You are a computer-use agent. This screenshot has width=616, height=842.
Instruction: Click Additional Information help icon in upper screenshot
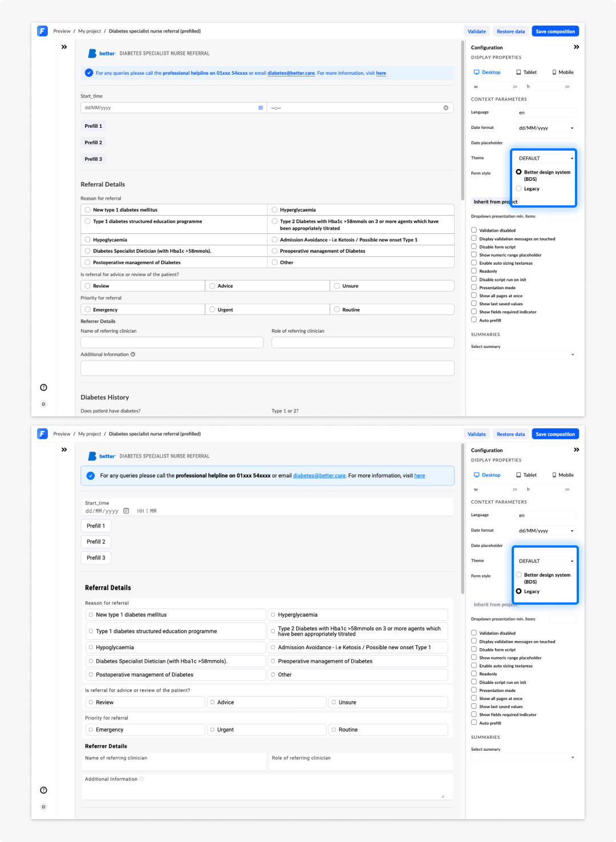point(133,354)
